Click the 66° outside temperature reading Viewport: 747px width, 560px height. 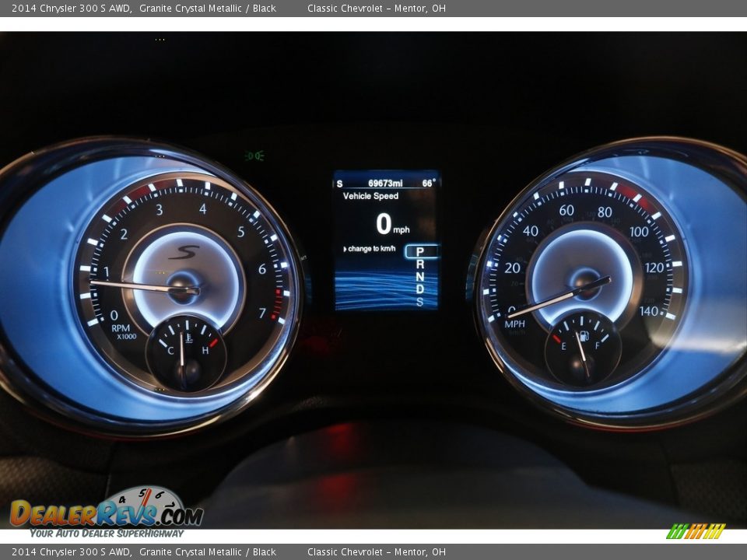click(429, 183)
